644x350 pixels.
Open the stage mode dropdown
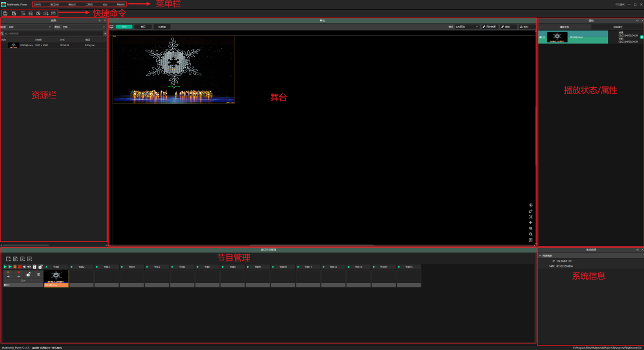(467, 27)
